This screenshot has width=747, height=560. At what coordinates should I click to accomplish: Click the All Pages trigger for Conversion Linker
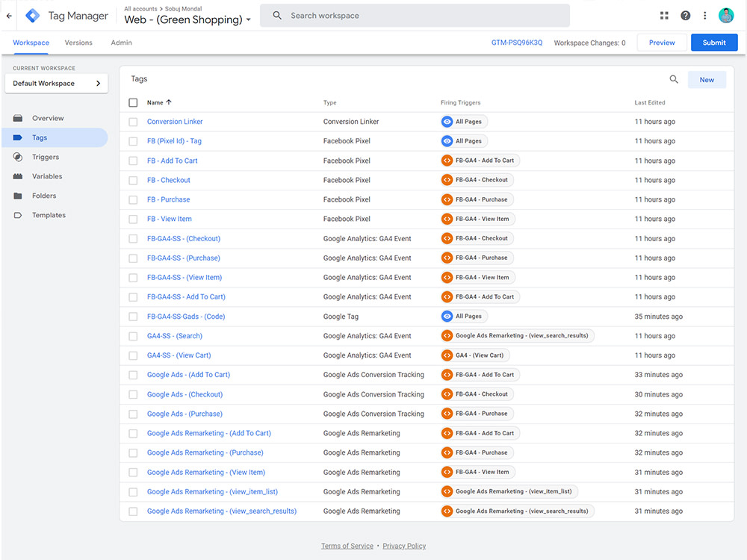click(464, 122)
